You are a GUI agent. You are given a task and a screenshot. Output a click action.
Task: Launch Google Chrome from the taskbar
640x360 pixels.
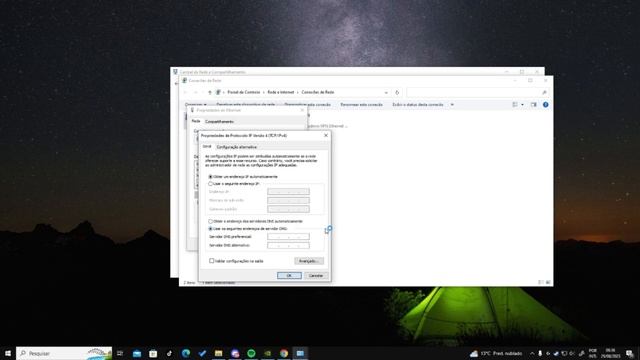[x=284, y=353]
